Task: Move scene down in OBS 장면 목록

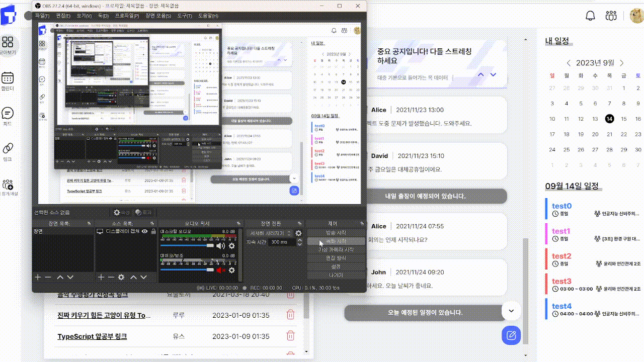Action: click(70, 277)
